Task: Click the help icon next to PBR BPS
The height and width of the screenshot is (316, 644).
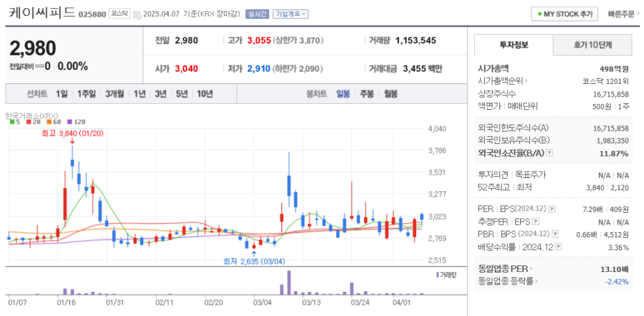Action: pos(555,234)
